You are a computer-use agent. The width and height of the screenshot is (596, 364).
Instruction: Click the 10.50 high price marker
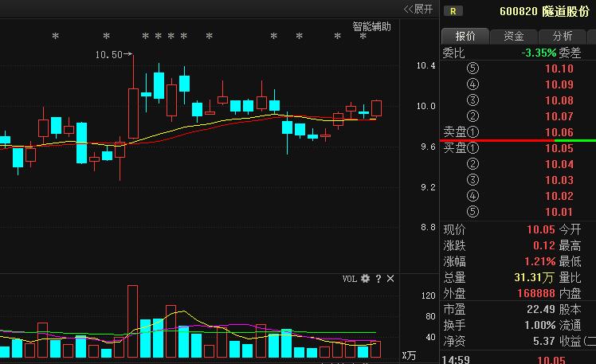109,55
